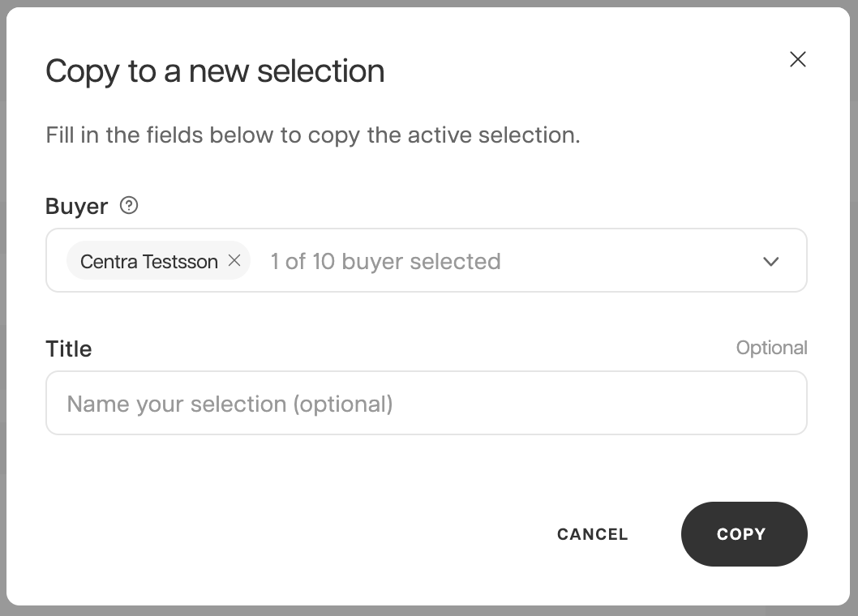Screen dimensions: 858x616
Task: Open the Buyer help tooltip icon
Action: point(129,206)
